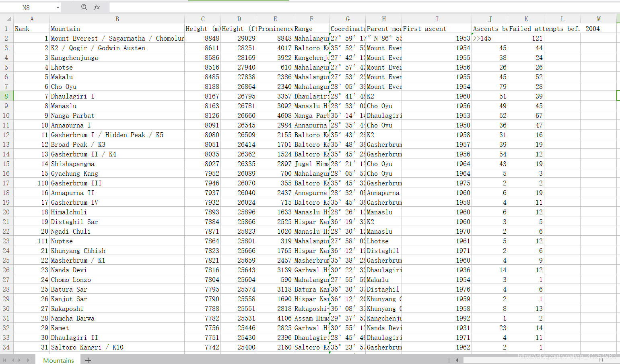Click the 'Makalu' parent mountain cell
The width and height of the screenshot is (620, 364).
(x=384, y=280)
